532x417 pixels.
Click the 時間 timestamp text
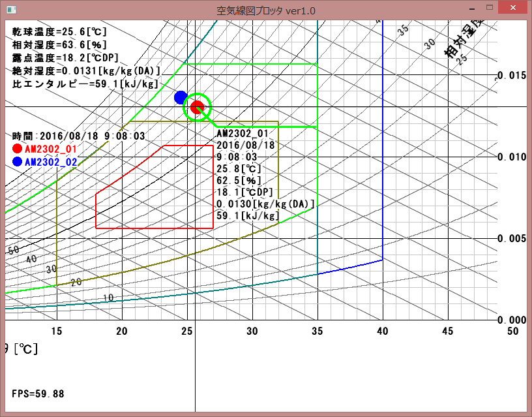tap(78, 136)
